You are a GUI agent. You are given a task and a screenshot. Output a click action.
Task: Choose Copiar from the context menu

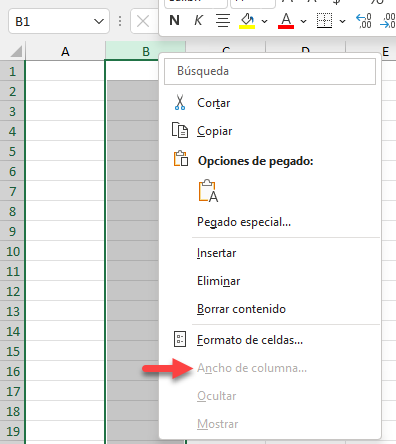(x=270, y=131)
